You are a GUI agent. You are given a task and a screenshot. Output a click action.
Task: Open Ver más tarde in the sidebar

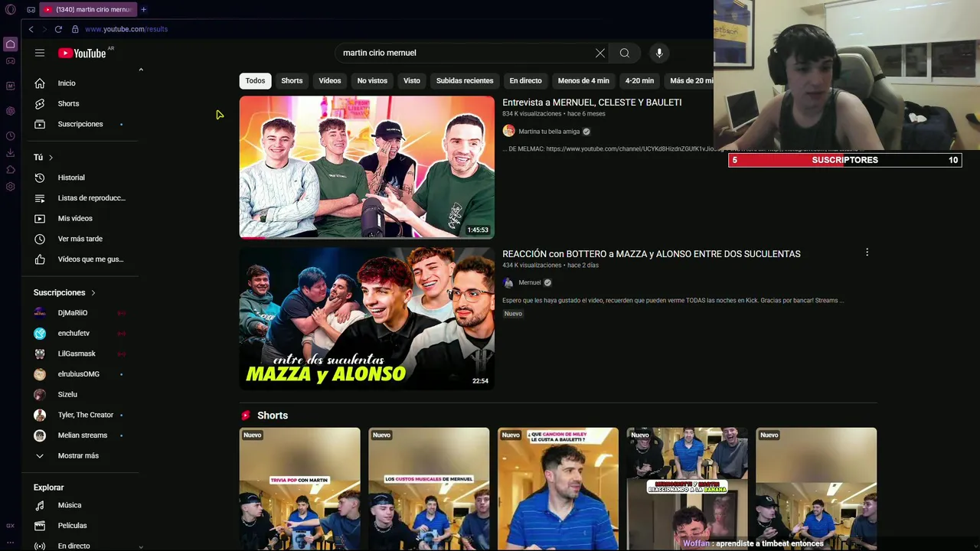click(80, 239)
